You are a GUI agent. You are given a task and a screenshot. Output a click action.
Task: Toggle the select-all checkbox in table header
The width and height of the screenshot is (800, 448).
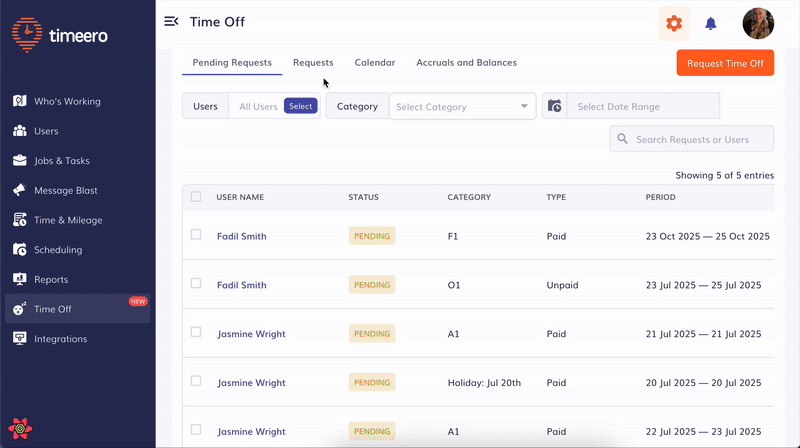click(196, 197)
